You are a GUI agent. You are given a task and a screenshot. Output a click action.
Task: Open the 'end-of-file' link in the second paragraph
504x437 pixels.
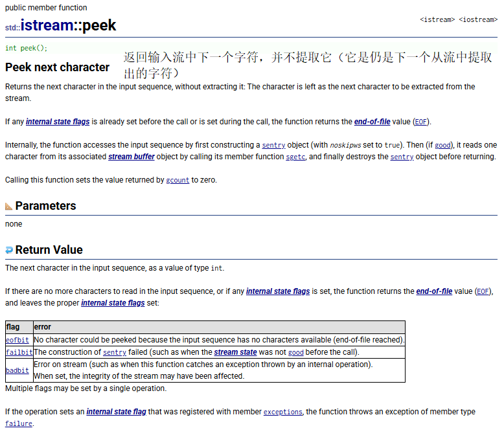(x=372, y=122)
